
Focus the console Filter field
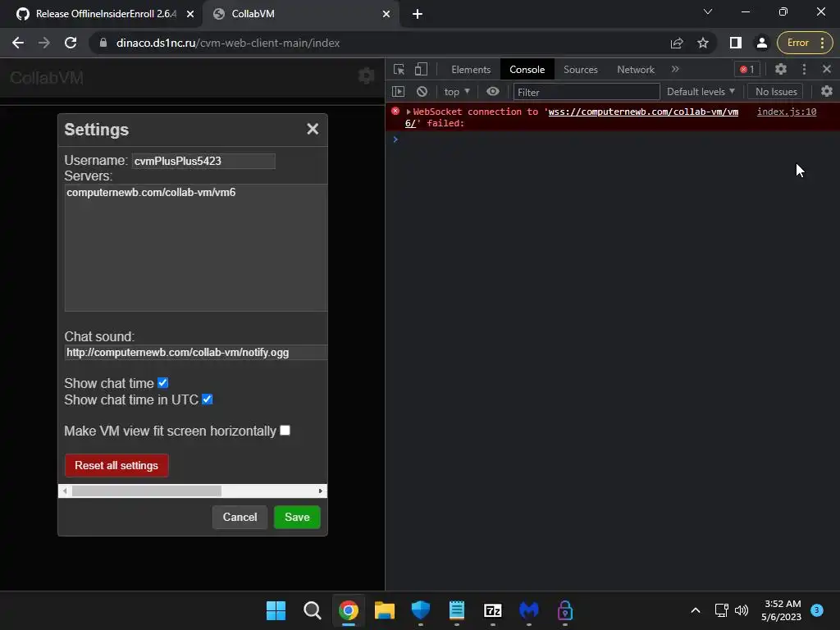587,92
